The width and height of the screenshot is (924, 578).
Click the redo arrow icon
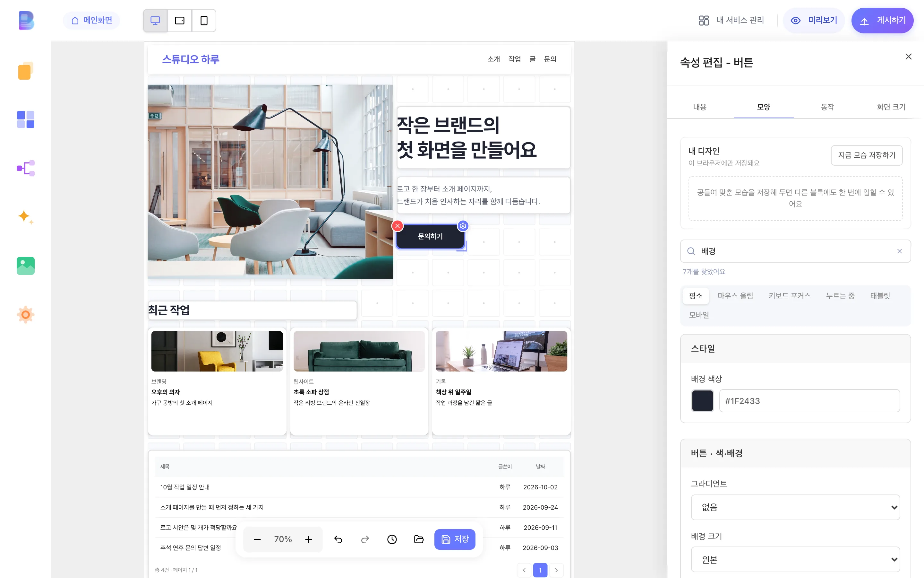pos(365,539)
